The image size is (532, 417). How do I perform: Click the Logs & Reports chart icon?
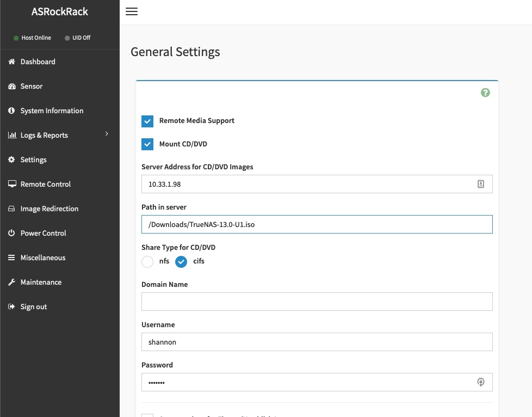pos(12,135)
